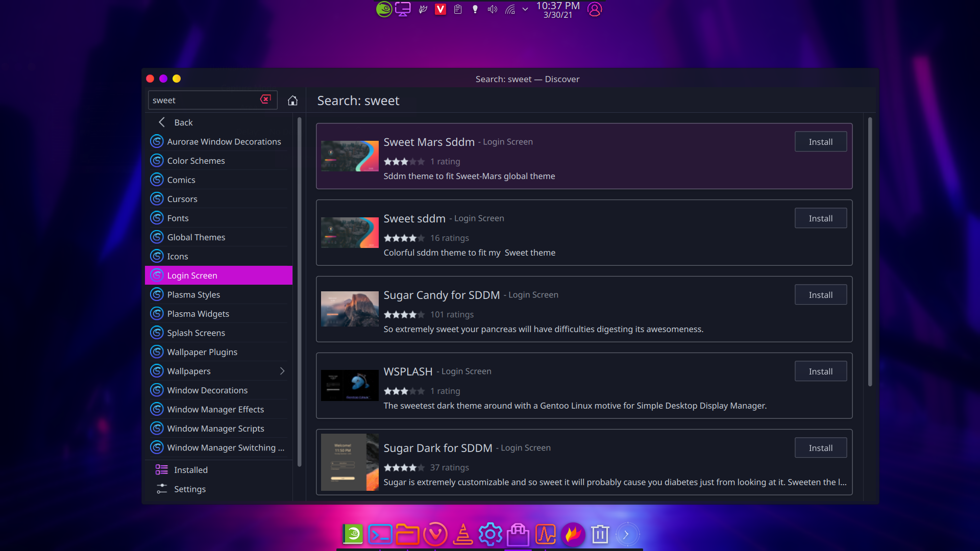Viewport: 980px width, 551px height.
Task: Click the clock icon in dock
Action: 627,534
